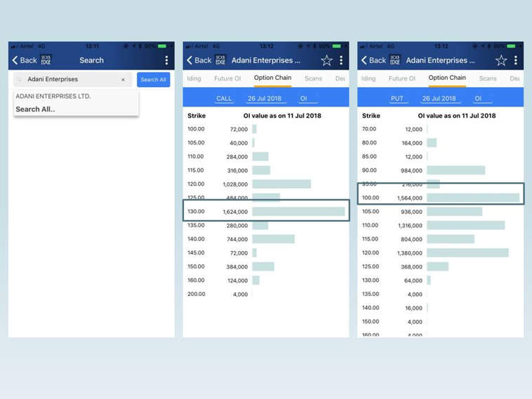This screenshot has height=399, width=532.
Task: Open 26 Jul 2018 expiry selector on PUT screen
Action: (439, 98)
